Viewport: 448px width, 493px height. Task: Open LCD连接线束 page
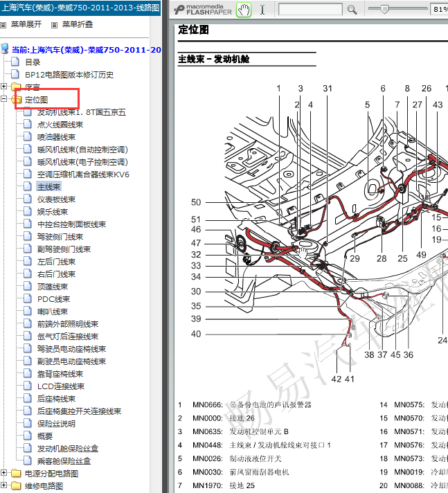61,386
